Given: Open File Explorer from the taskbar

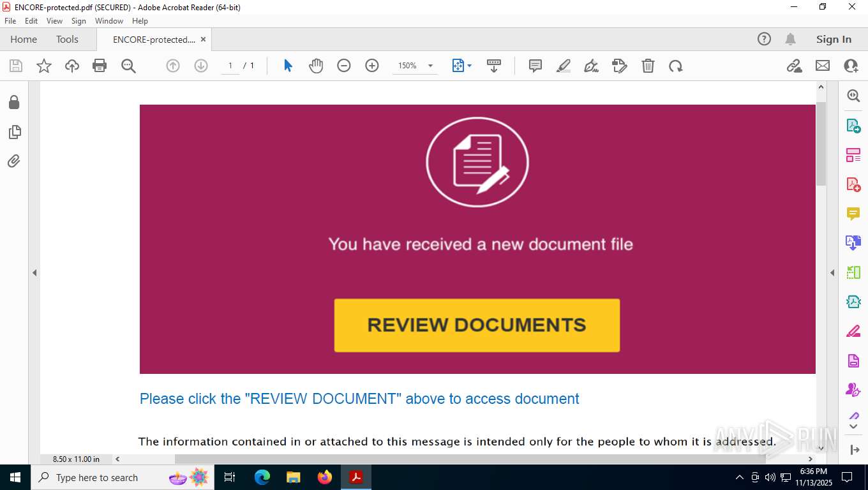Looking at the screenshot, I should [293, 477].
